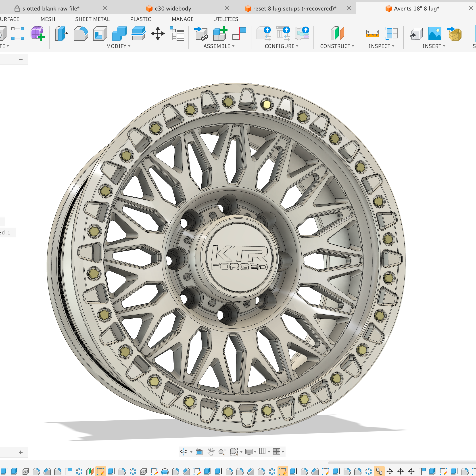
Task: Click the Insert Mesh icon
Action: [454, 33]
